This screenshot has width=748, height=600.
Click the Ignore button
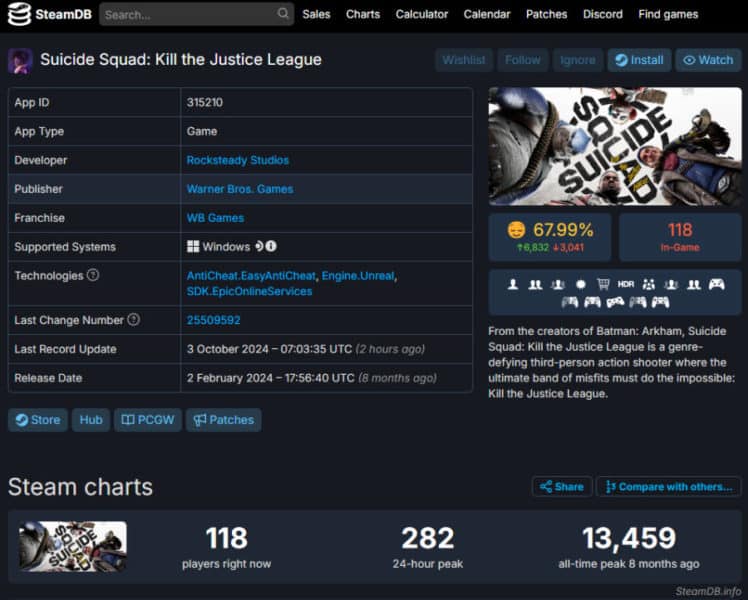[x=578, y=60]
